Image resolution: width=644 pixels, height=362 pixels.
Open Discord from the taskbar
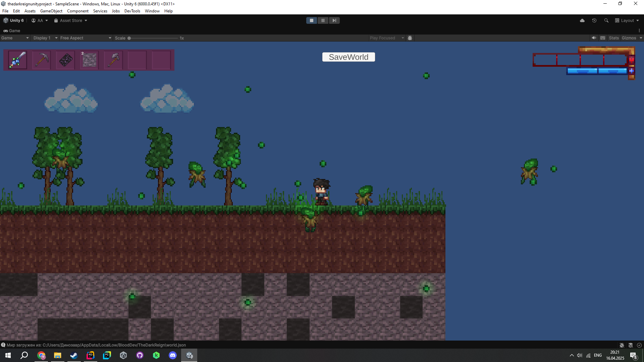click(173, 355)
